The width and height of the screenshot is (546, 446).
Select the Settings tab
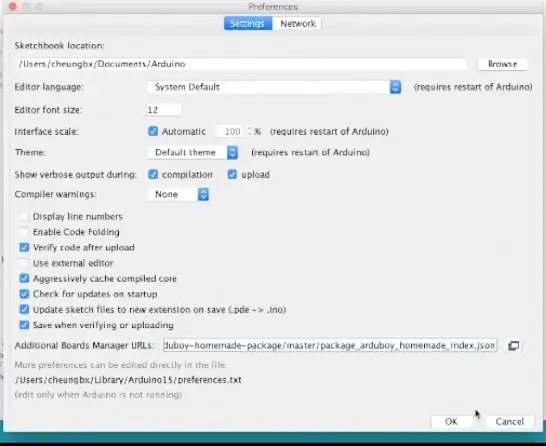248,24
